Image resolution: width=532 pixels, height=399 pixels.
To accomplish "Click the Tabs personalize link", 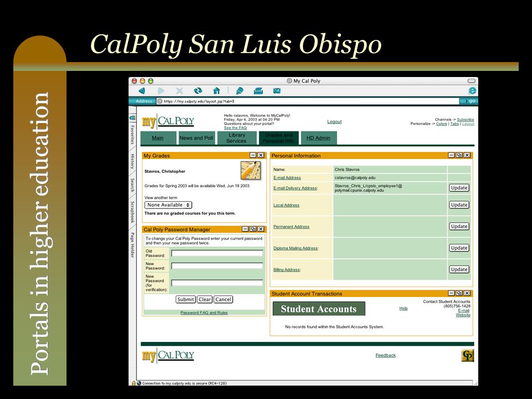I will (454, 124).
